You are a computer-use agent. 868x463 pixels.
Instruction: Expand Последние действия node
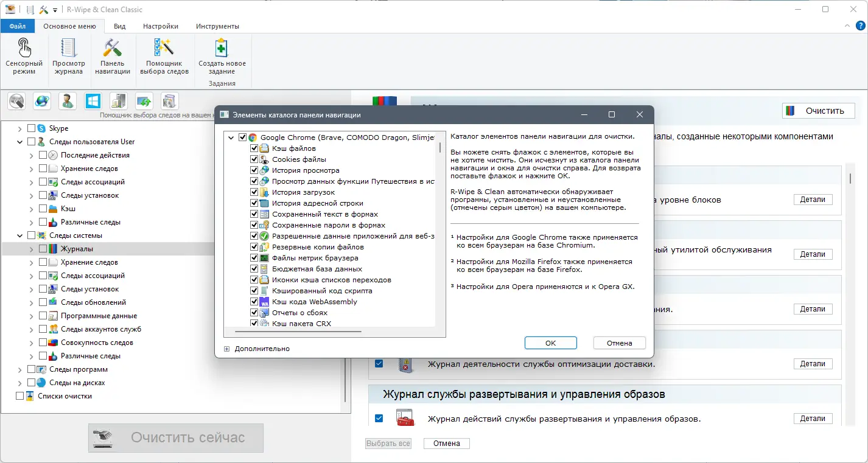point(31,155)
